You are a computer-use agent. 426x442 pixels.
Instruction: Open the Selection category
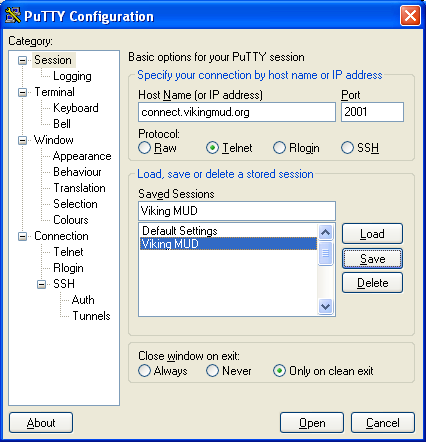click(75, 204)
